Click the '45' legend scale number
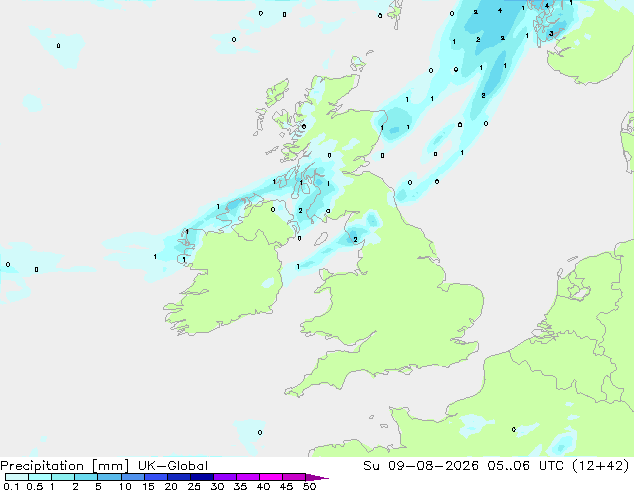The image size is (634, 490). click(x=286, y=486)
